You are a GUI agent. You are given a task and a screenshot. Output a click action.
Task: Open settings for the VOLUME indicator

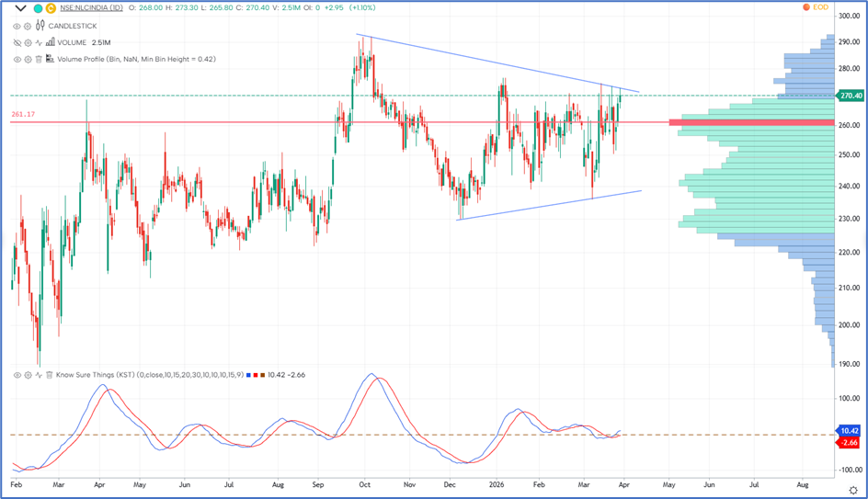(28, 42)
